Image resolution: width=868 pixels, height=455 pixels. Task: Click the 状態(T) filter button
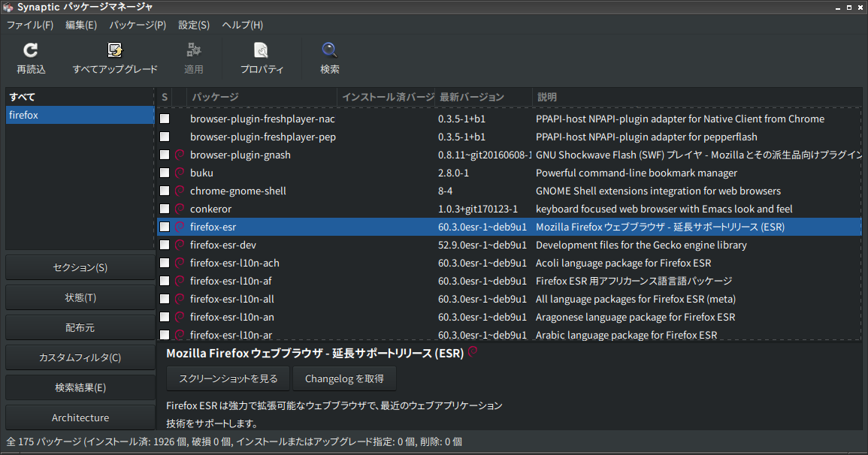click(80, 297)
